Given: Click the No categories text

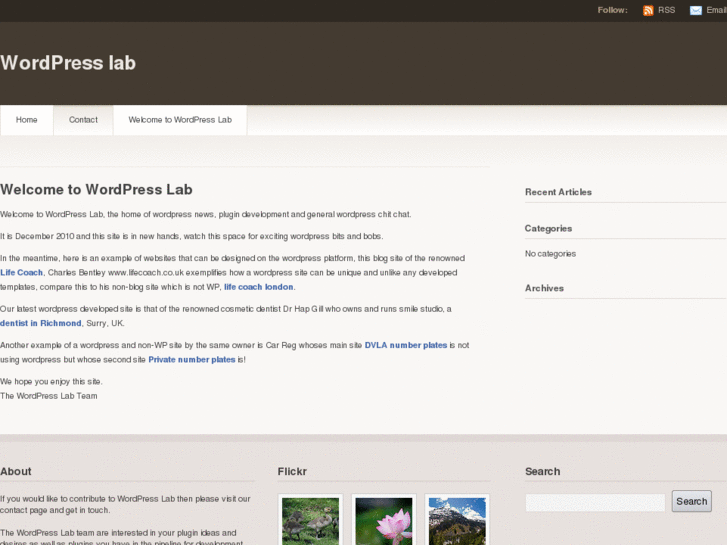Looking at the screenshot, I should [550, 254].
